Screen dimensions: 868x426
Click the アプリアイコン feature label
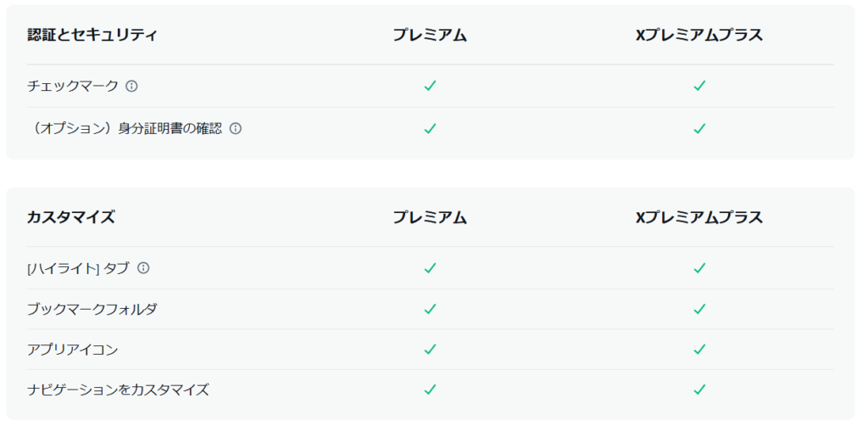coord(73,350)
